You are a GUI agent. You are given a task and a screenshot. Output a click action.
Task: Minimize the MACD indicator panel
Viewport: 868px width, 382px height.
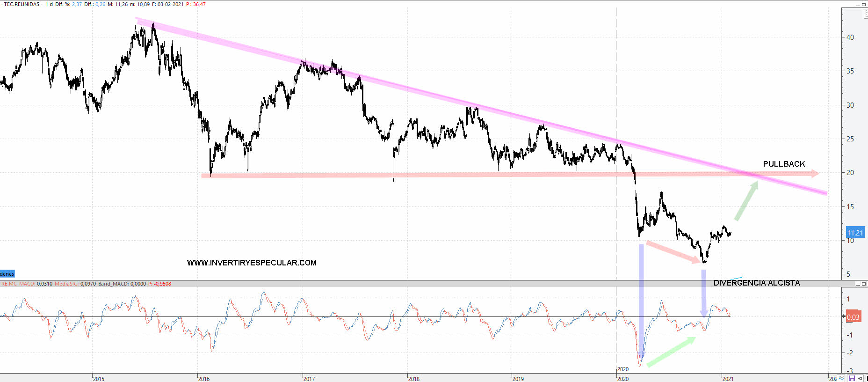[x=858, y=284]
